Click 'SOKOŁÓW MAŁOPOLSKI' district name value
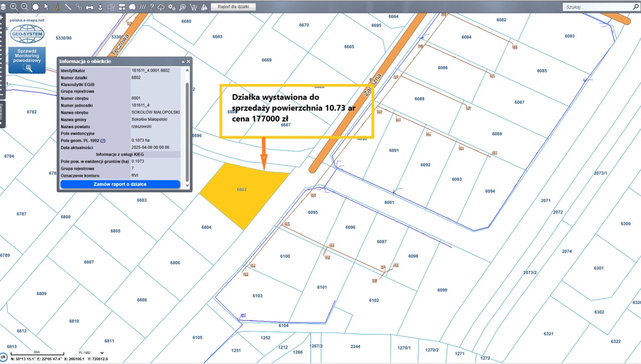The width and height of the screenshot is (641, 364). click(155, 112)
